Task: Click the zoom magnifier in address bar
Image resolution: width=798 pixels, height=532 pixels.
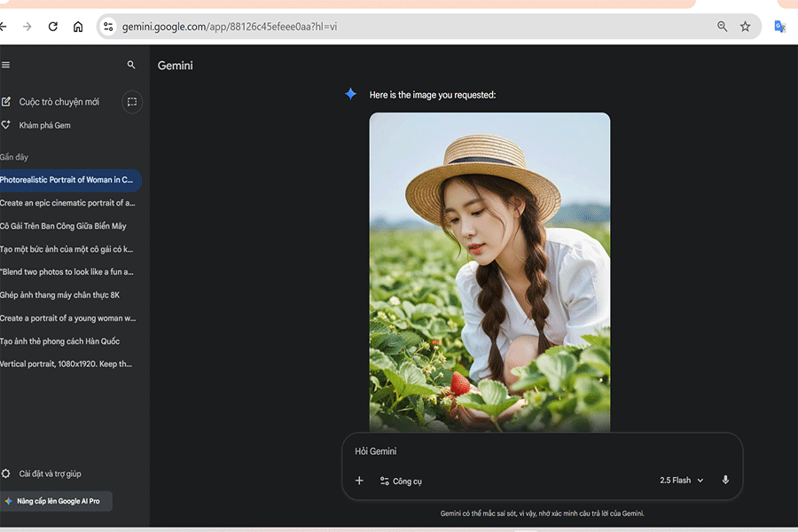Action: [x=723, y=27]
